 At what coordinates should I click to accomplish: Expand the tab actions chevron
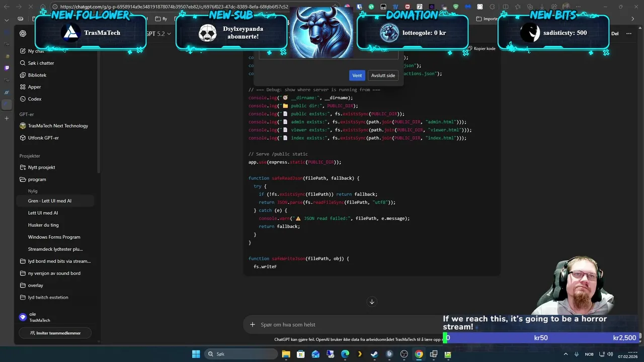[7, 20]
